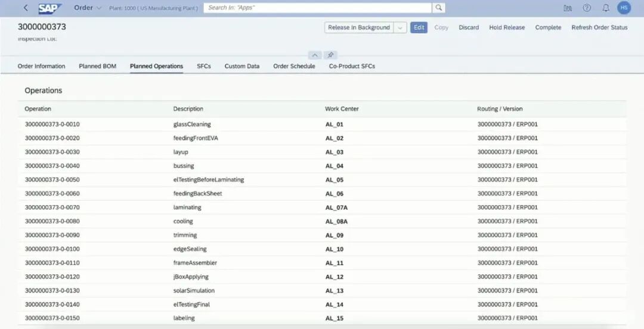The image size is (644, 329).
Task: Click in the Search In Apps field
Action: click(318, 8)
